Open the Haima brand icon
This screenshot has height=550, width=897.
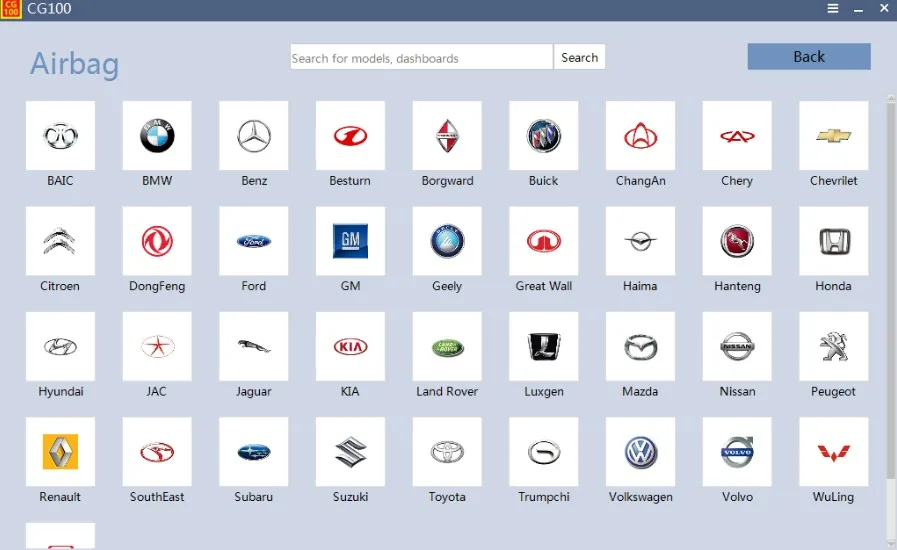coord(640,241)
